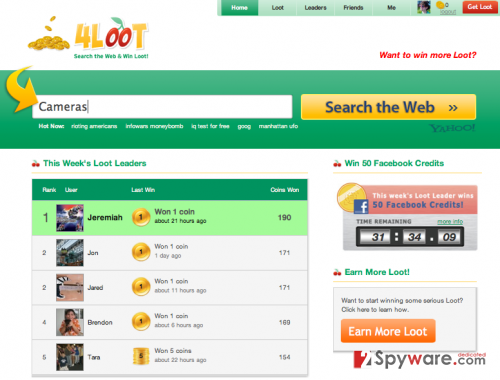This screenshot has width=500, height=380.
Task: Click the User column header
Action: point(71,190)
